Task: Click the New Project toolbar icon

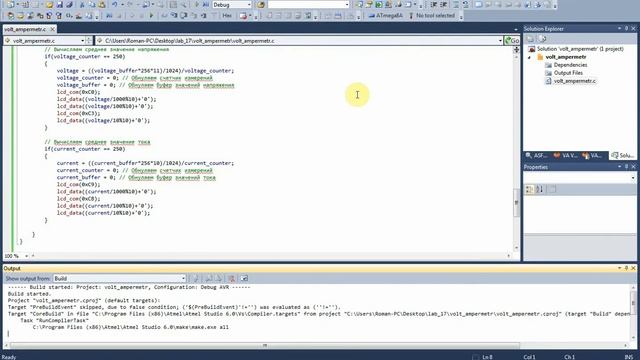Action: 10,5
